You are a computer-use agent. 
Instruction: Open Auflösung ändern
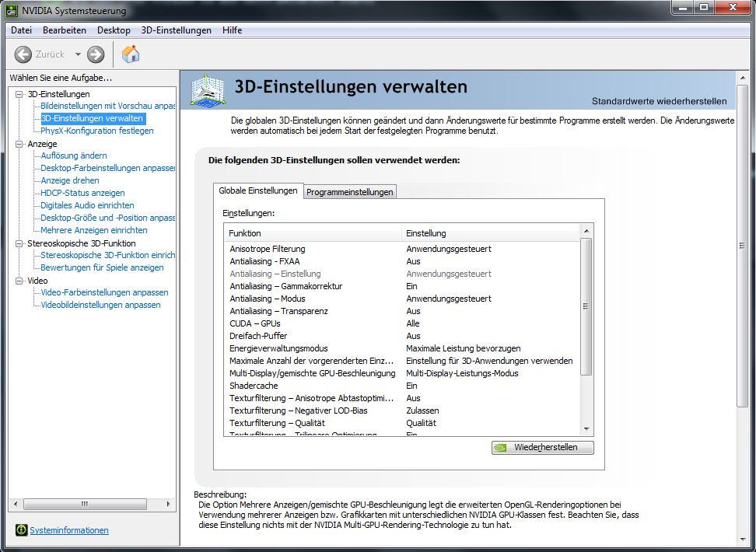coord(74,155)
